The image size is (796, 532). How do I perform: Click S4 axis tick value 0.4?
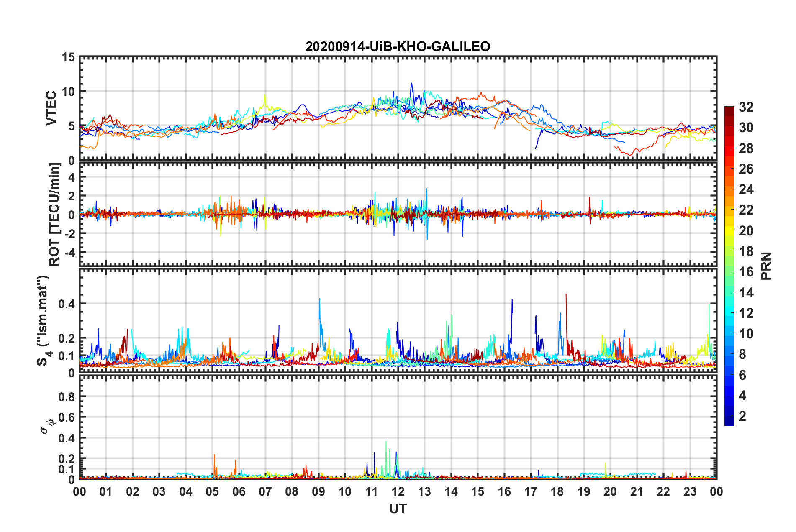(x=67, y=304)
